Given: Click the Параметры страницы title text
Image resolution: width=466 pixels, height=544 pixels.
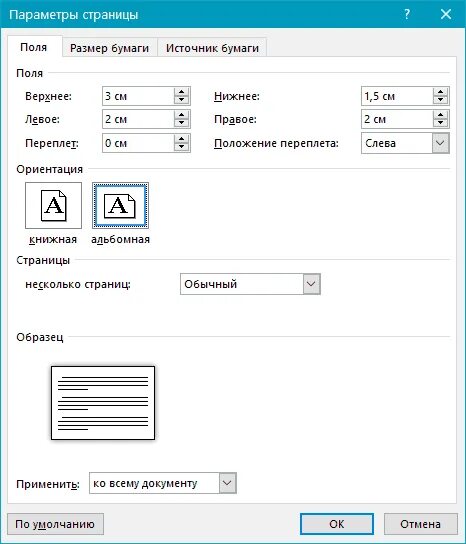Looking at the screenshot, I should (x=74, y=15).
